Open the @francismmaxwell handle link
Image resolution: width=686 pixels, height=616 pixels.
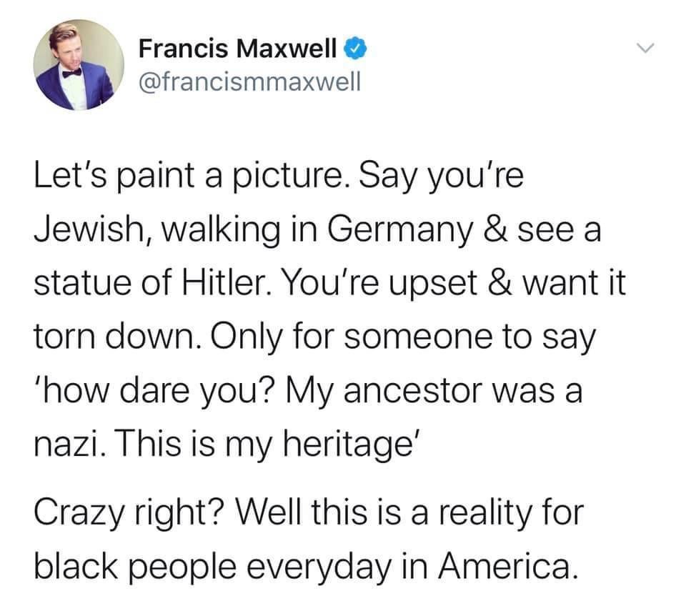click(x=249, y=83)
